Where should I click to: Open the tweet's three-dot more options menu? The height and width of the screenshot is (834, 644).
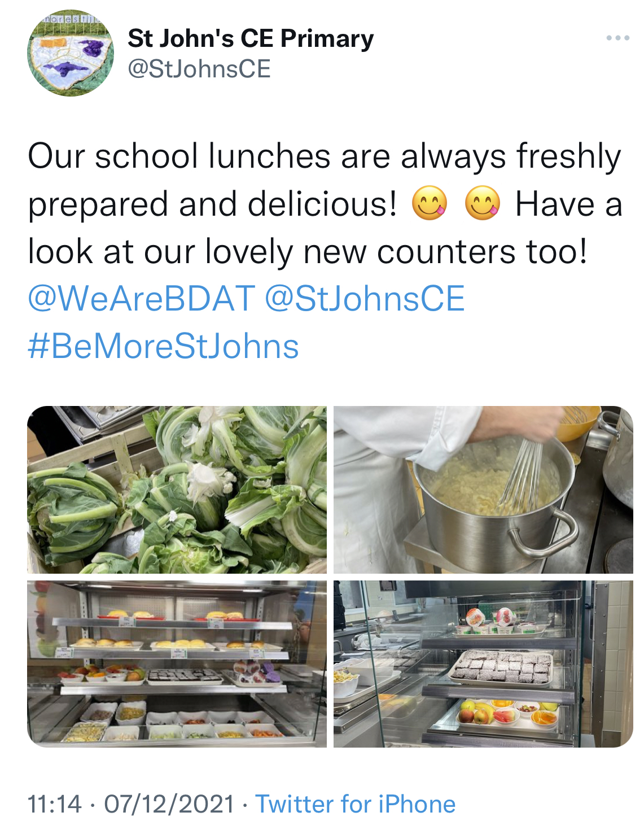coord(617,38)
